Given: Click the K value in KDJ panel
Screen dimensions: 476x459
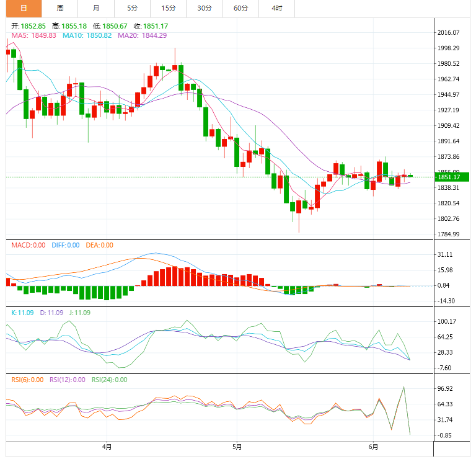Looking at the screenshot, I should click(x=22, y=313).
